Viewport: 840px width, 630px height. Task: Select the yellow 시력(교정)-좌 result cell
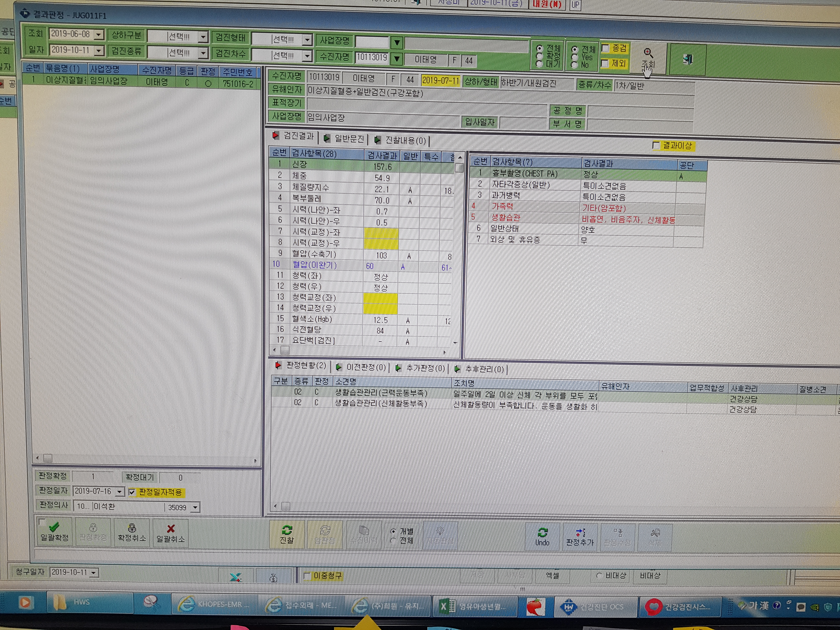[x=381, y=232]
